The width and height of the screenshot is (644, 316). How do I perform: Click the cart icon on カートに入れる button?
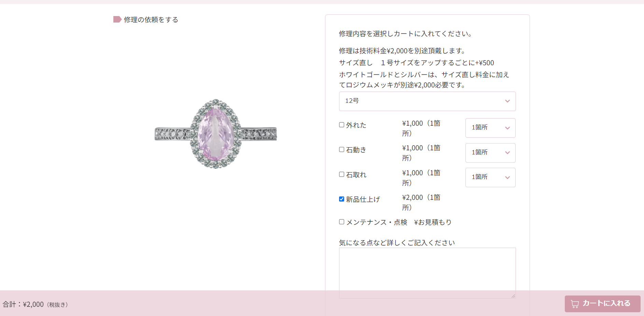tap(575, 304)
